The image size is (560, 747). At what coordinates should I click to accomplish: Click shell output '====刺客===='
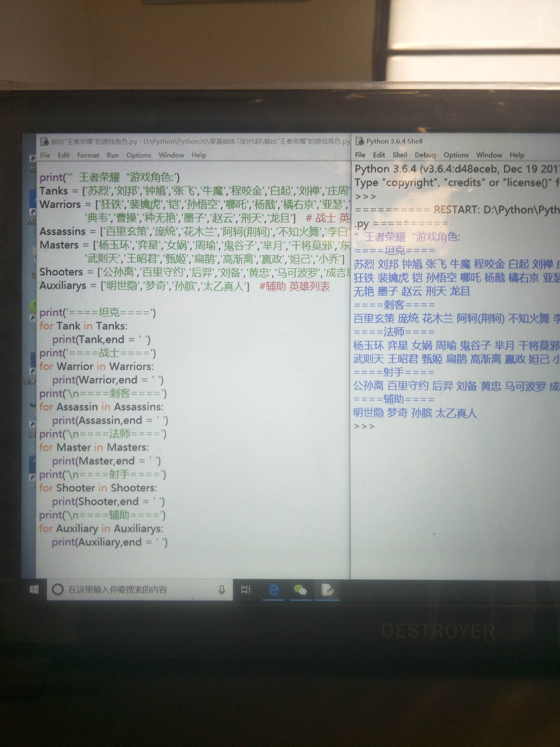[394, 305]
